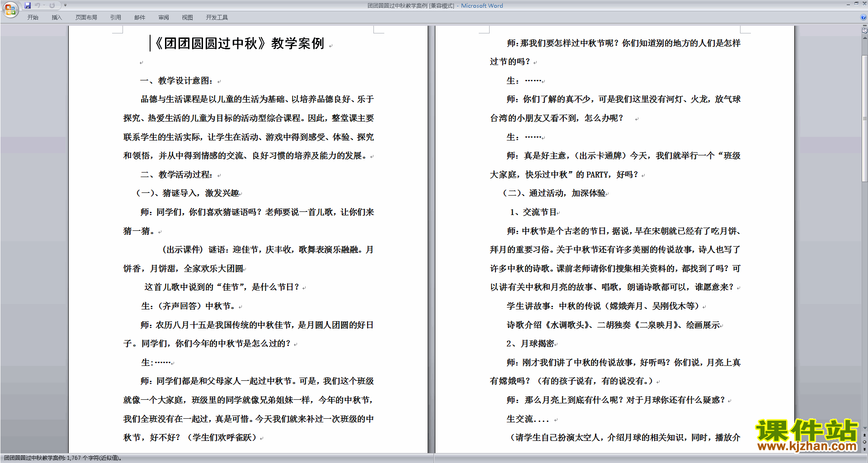The width and height of the screenshot is (868, 463).
Task: Open the 插入 ribbon tab
Action: pyautogui.click(x=57, y=17)
